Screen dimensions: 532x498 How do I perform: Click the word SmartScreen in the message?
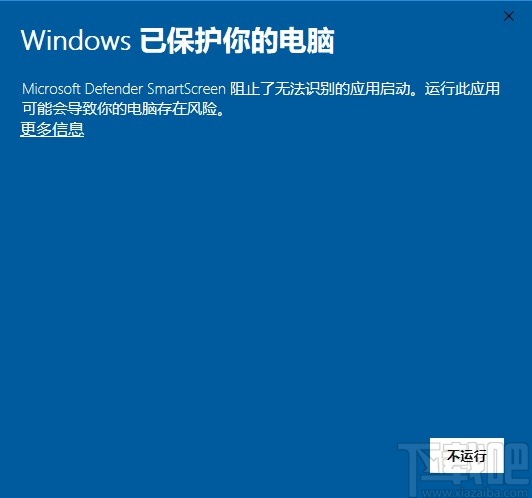pos(186,89)
